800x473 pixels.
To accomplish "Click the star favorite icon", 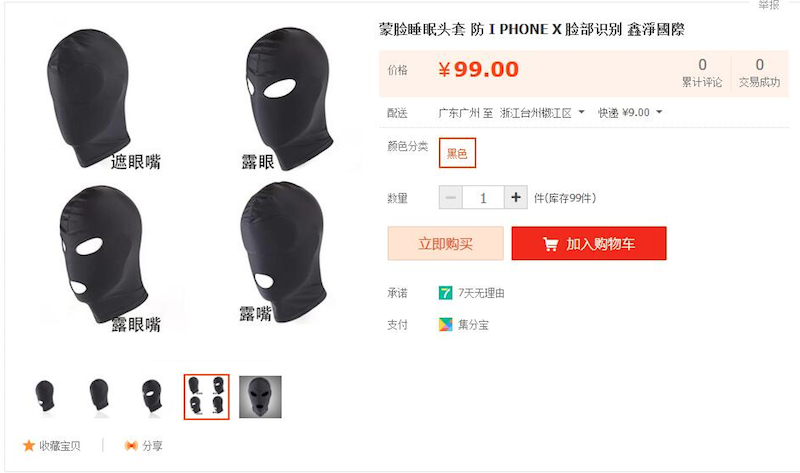I will 29,445.
